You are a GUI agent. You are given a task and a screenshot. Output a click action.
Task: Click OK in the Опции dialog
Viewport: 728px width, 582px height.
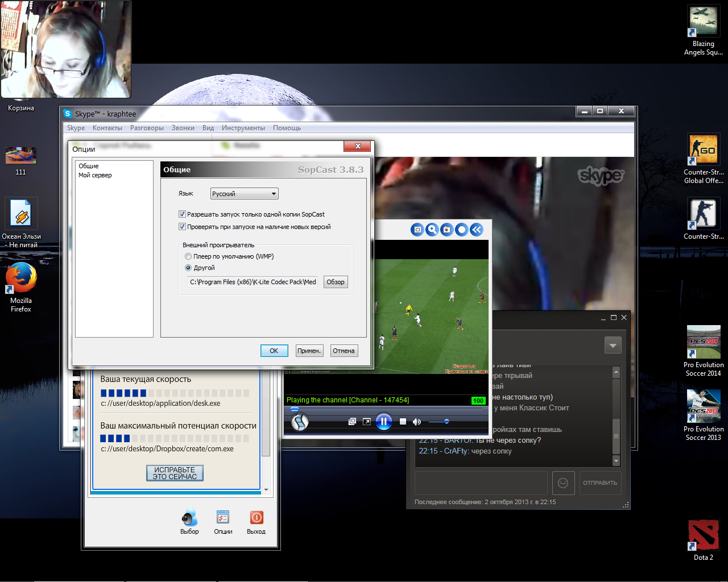pos(274,351)
